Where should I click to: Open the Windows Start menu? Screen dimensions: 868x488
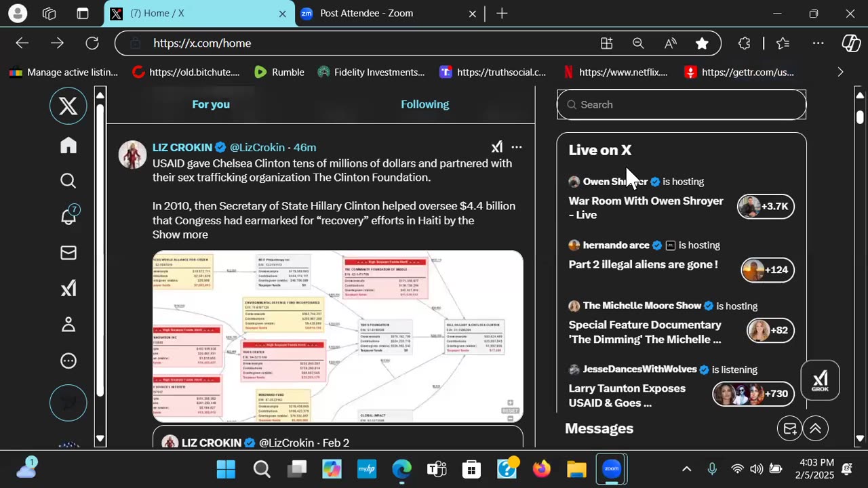coord(226,469)
